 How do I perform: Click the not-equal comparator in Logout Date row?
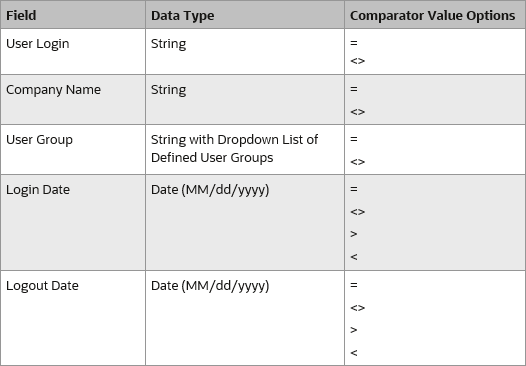358,308
